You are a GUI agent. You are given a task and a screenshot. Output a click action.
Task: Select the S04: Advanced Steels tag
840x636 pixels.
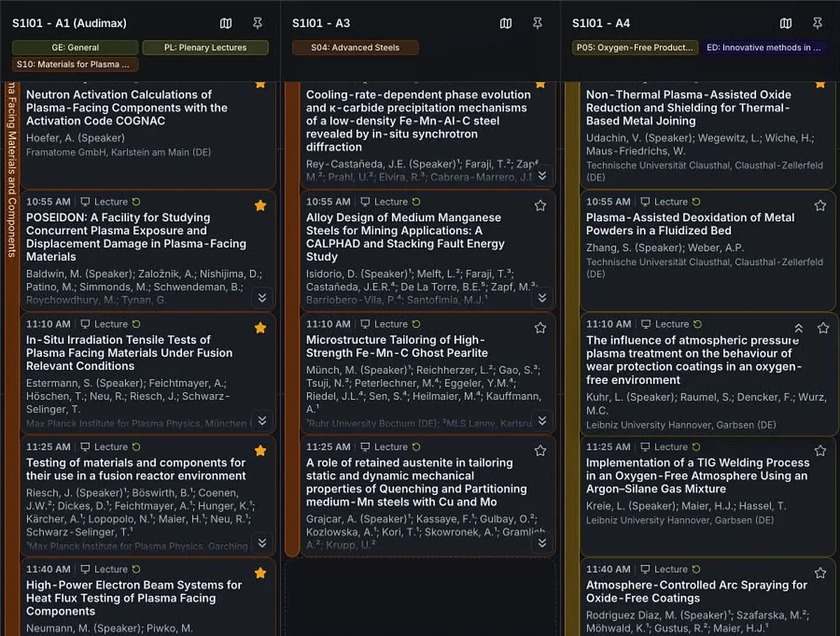tap(356, 48)
